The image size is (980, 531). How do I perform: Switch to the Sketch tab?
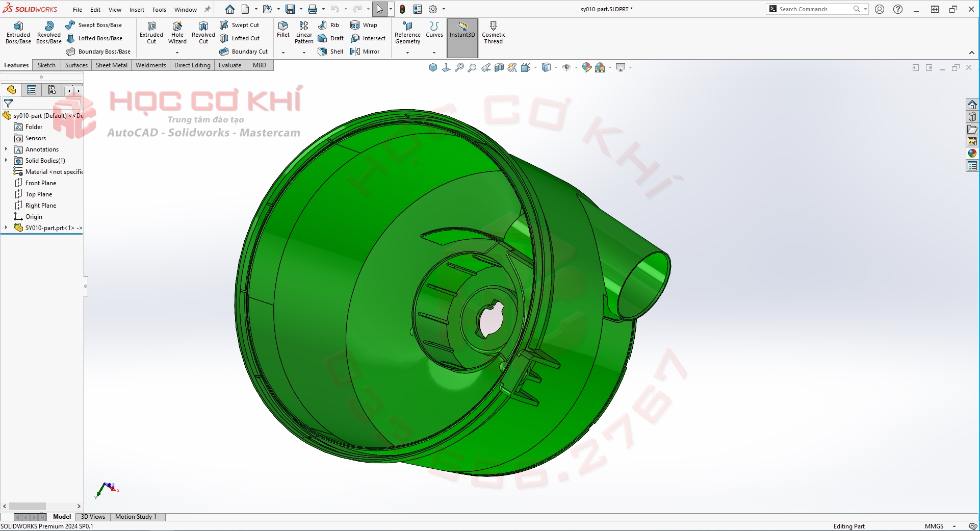point(46,65)
